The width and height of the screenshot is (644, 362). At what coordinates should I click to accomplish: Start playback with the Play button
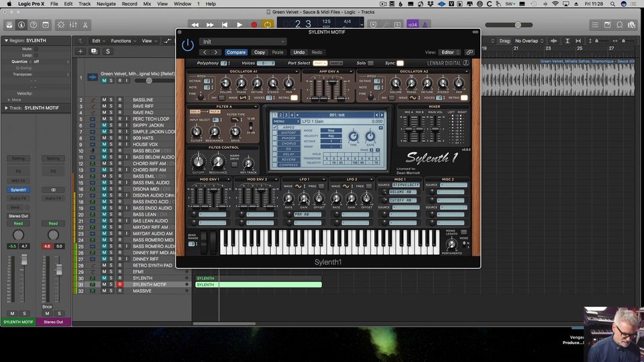click(x=239, y=25)
